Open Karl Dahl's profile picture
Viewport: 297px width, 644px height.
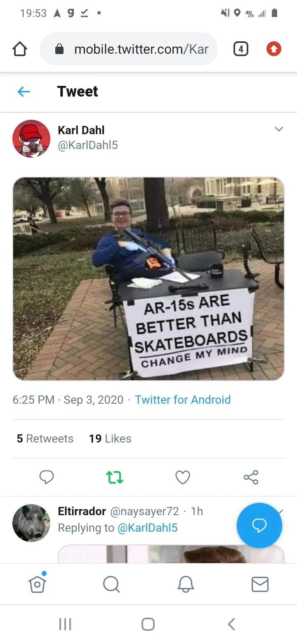point(31,139)
